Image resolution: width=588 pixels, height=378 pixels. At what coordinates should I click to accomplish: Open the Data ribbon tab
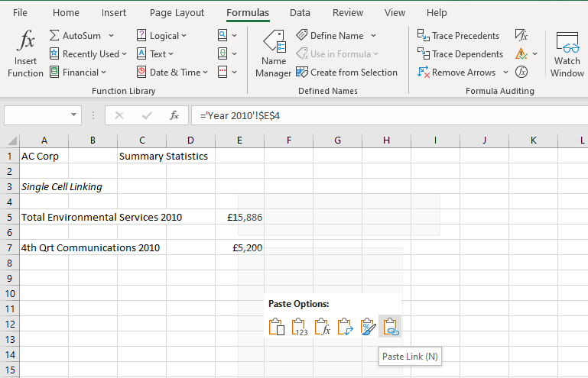click(300, 12)
